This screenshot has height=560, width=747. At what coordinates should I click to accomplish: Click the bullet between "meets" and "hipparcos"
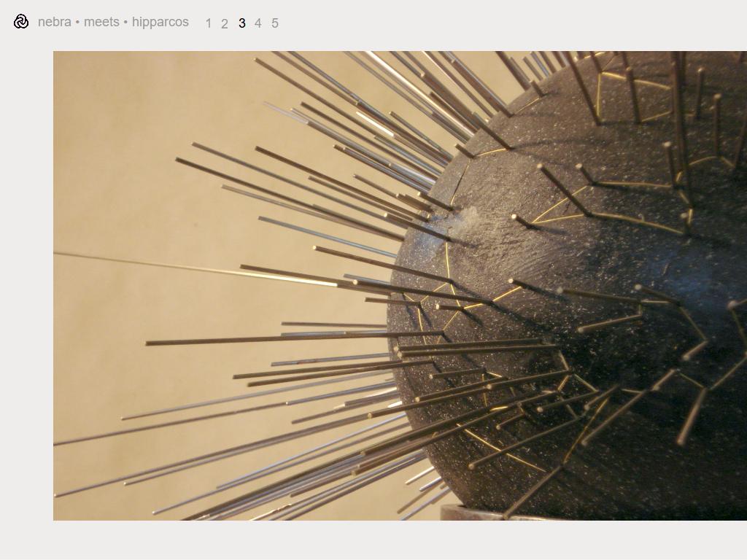coord(125,22)
